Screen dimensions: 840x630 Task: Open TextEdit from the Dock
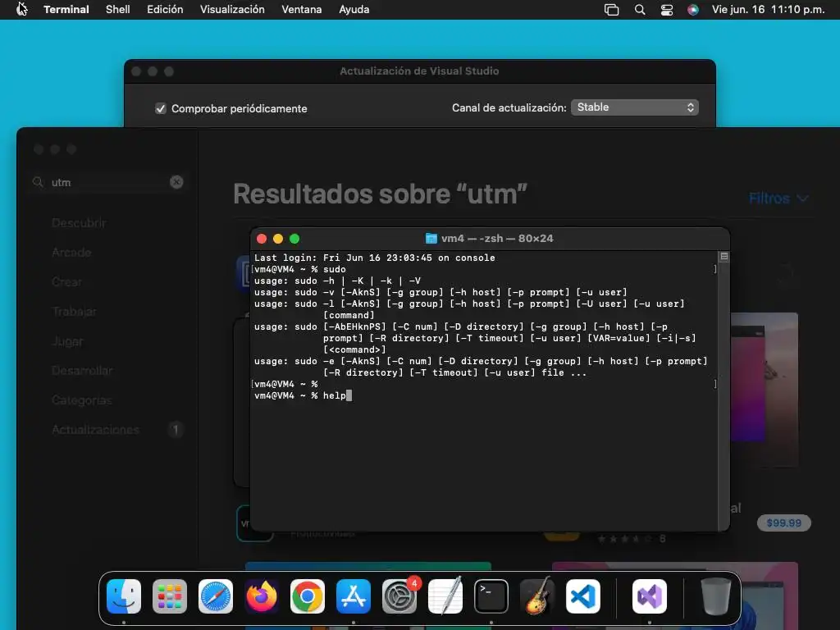[445, 596]
